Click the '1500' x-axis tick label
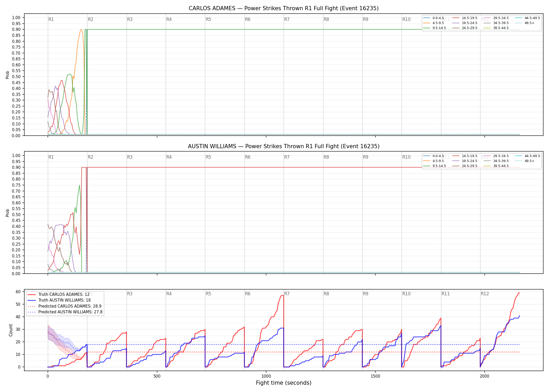The width and height of the screenshot is (549, 392). point(375,376)
